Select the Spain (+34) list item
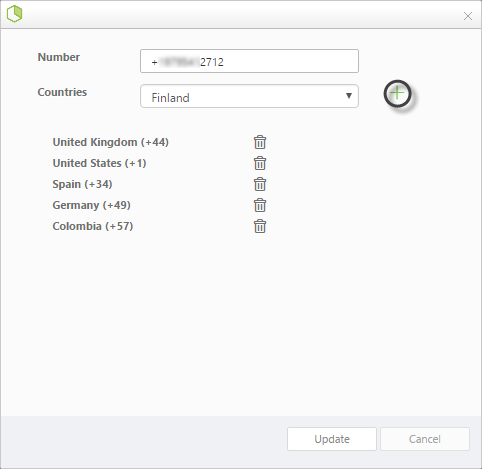This screenshot has height=469, width=482. (82, 184)
